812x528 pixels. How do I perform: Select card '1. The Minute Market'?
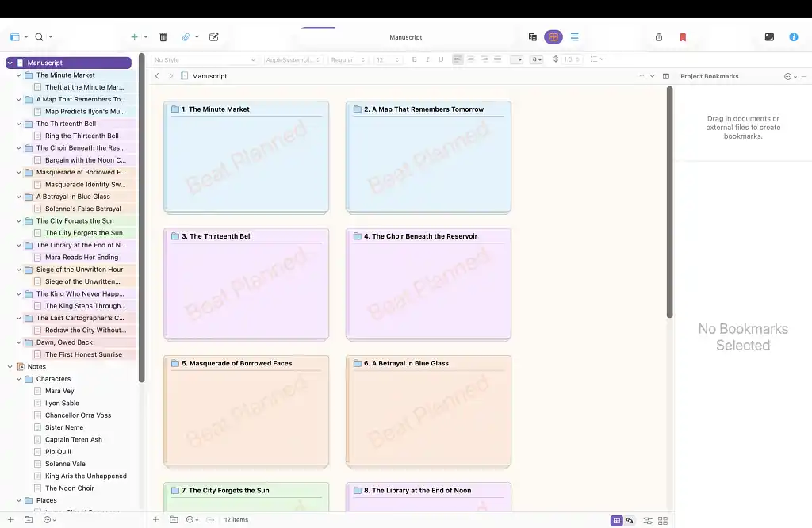(x=246, y=157)
